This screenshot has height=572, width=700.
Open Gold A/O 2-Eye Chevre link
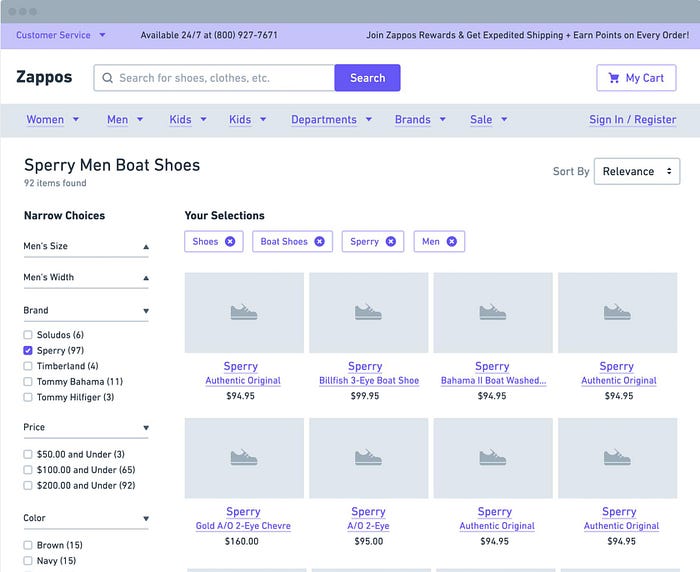point(243,526)
